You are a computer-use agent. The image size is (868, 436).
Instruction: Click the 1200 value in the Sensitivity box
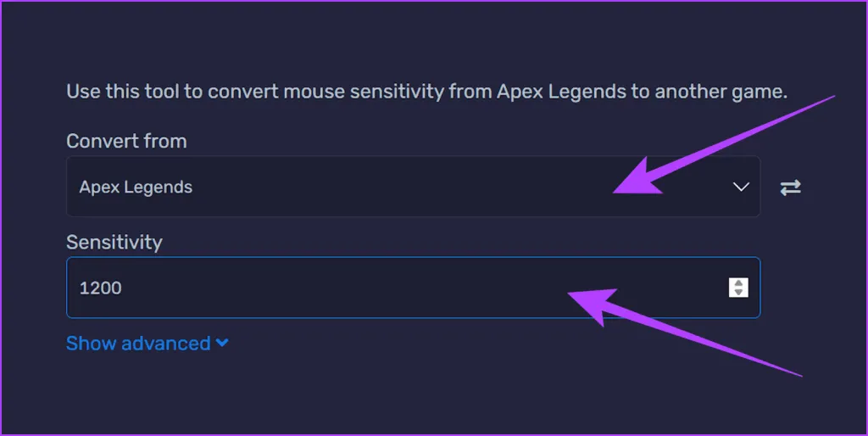point(101,288)
